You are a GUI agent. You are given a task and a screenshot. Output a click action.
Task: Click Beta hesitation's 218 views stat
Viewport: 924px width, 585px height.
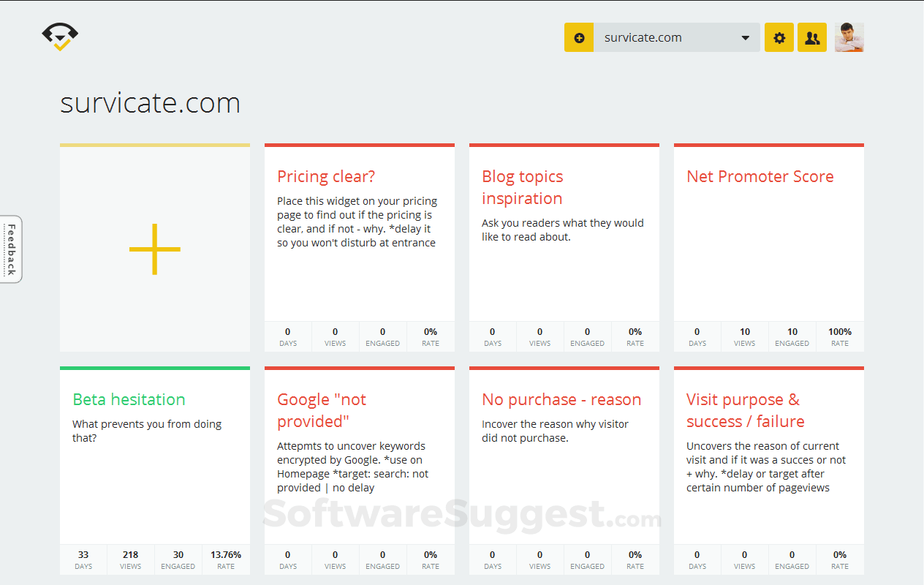pos(131,559)
